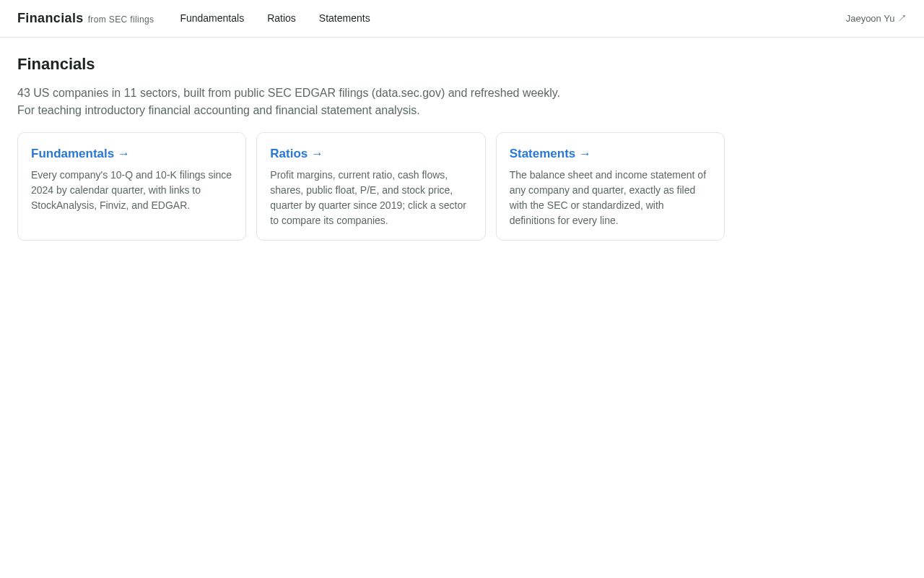Image resolution: width=924 pixels, height=578 pixels.
Task: Open the Fundamentals → card heading
Action: 80,154
